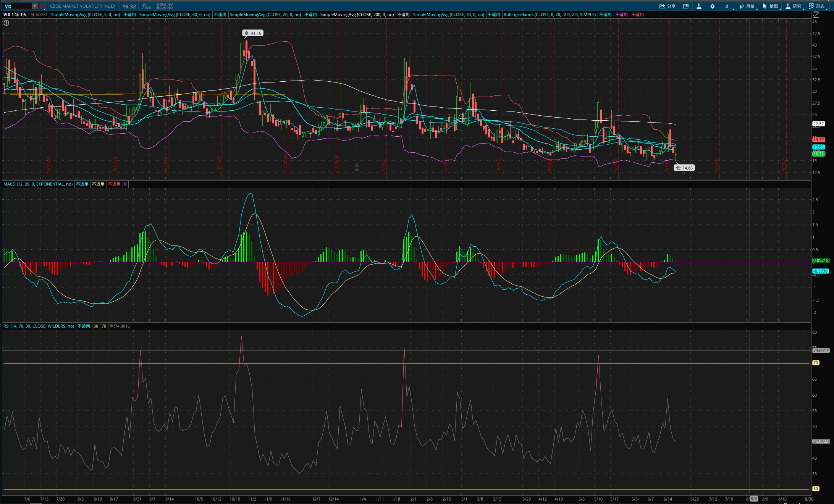Click the red number-1 link icon beside the symbol box
Image resolution: width=834 pixels, height=504 pixels.
coord(42,6)
